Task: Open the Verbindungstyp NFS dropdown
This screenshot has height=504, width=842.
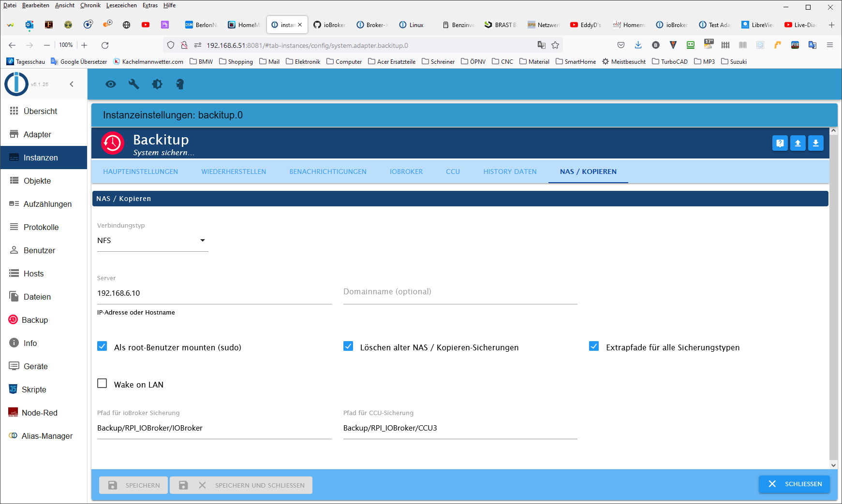Action: [152, 241]
